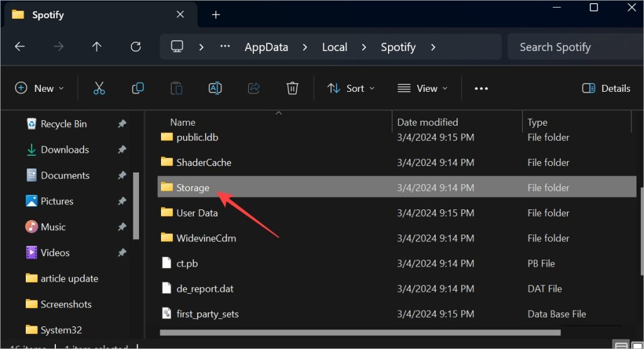Viewport: 644px width, 349px height.
Task: Click the Share icon in toolbar
Action: tap(254, 88)
